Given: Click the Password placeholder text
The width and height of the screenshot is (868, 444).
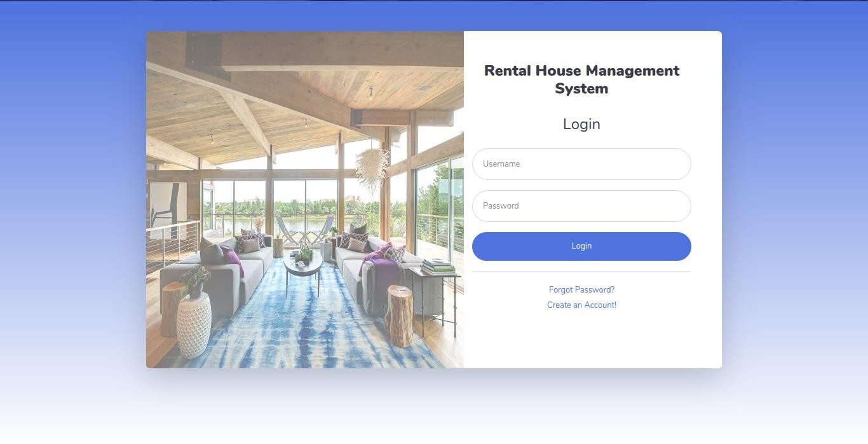Looking at the screenshot, I should pyautogui.click(x=500, y=205).
